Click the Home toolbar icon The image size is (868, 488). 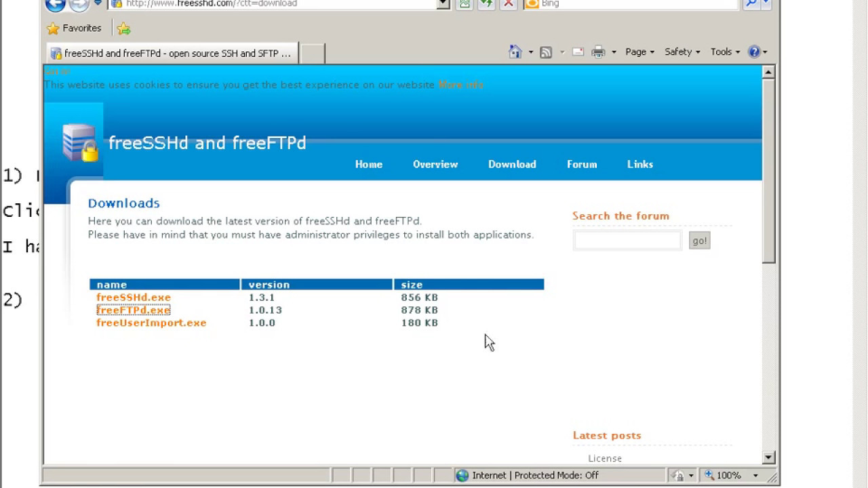pos(515,52)
